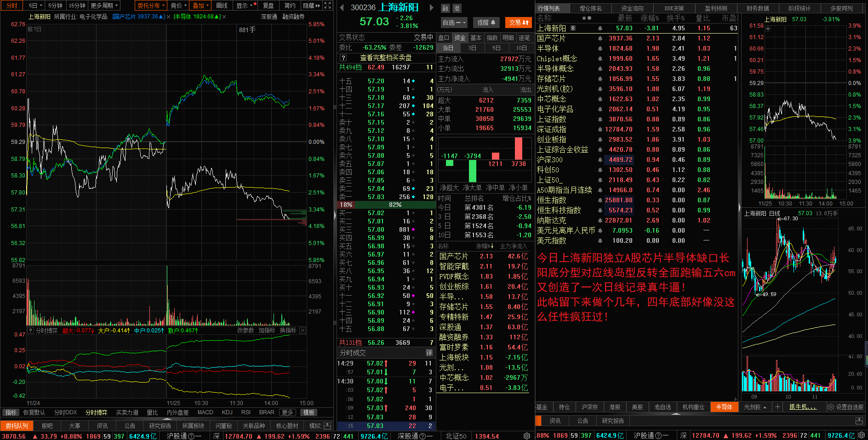Viewport: 868px width, 440px height.
Task: Click the alert bell in 纳斯达克 row
Action: tap(600, 220)
